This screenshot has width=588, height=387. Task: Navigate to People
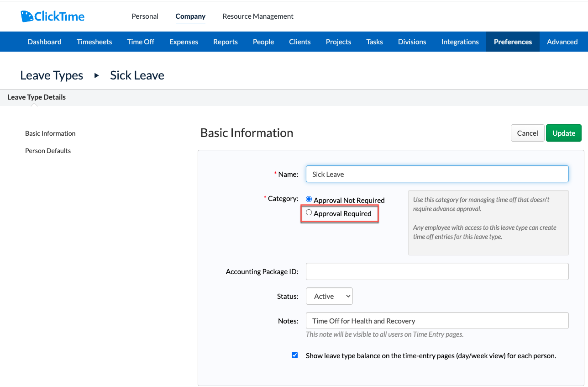(263, 42)
